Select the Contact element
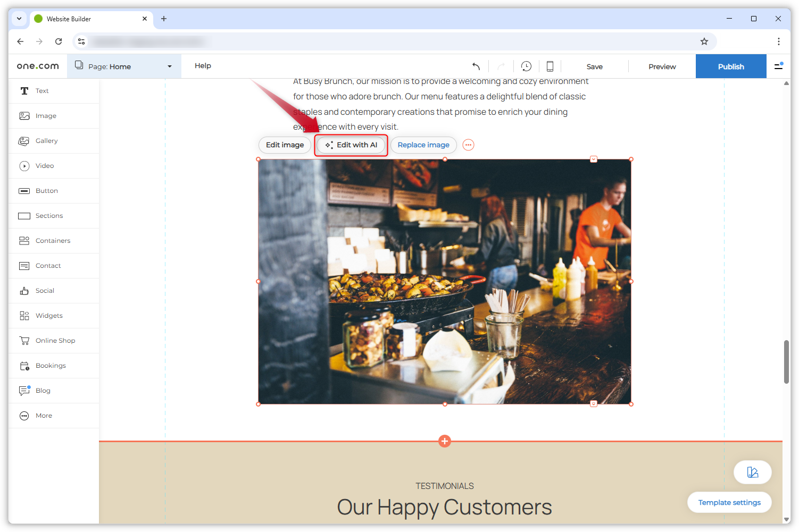 [48, 265]
